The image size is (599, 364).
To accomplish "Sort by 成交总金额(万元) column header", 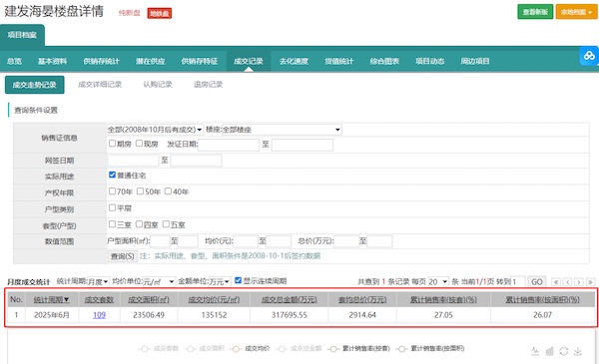I will pos(290,300).
